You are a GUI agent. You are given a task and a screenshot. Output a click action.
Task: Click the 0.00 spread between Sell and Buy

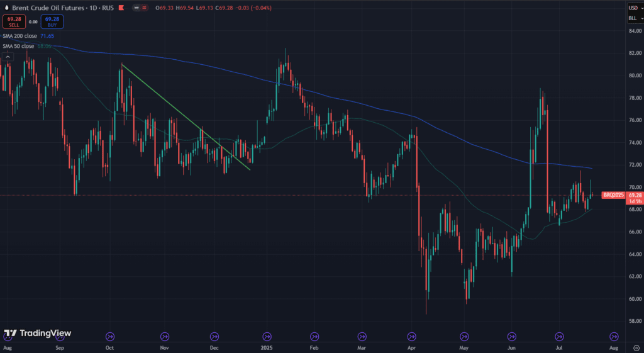(33, 22)
